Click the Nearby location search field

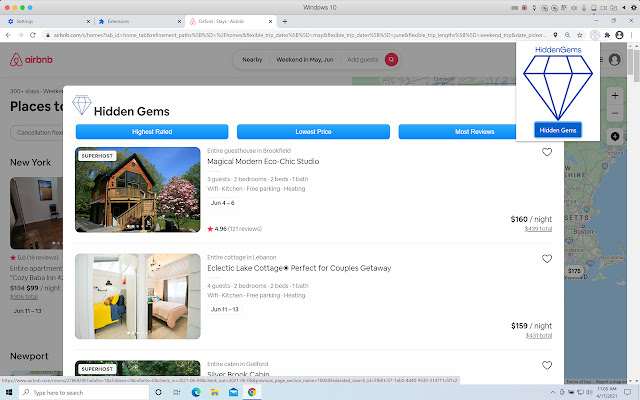pos(252,60)
